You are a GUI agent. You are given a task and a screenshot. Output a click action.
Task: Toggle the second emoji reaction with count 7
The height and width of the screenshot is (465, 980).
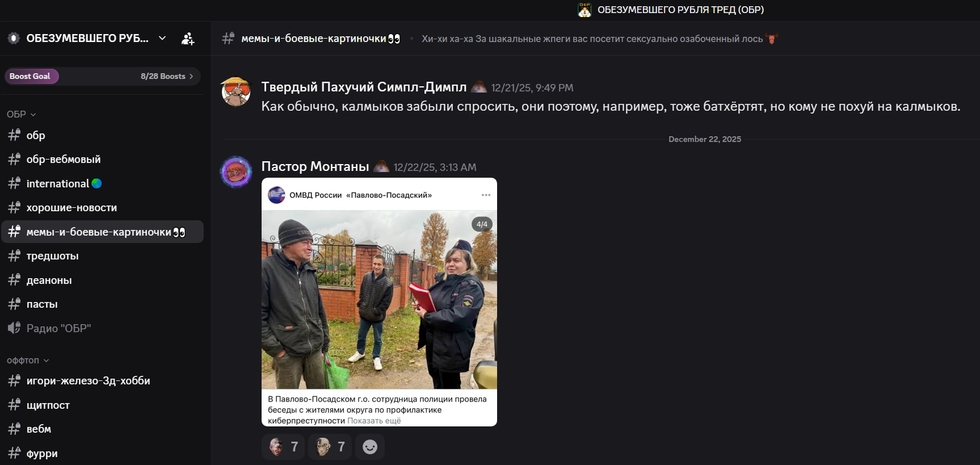click(x=330, y=447)
